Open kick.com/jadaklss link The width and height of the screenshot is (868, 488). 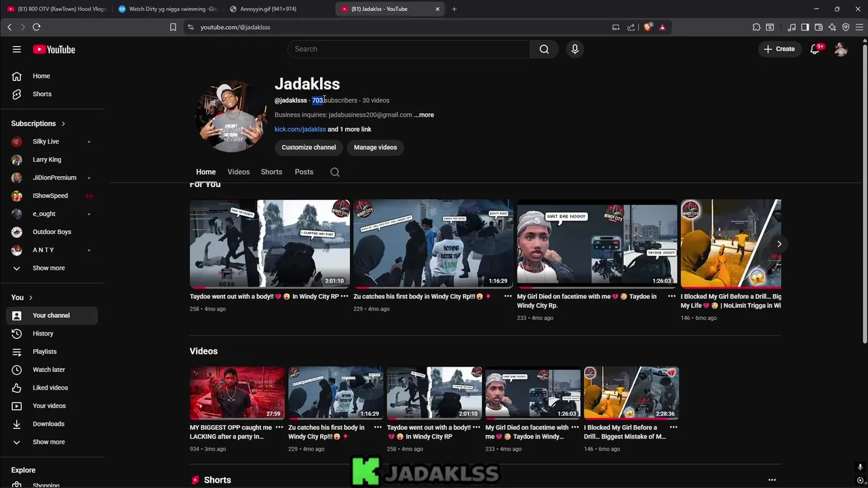(300, 129)
